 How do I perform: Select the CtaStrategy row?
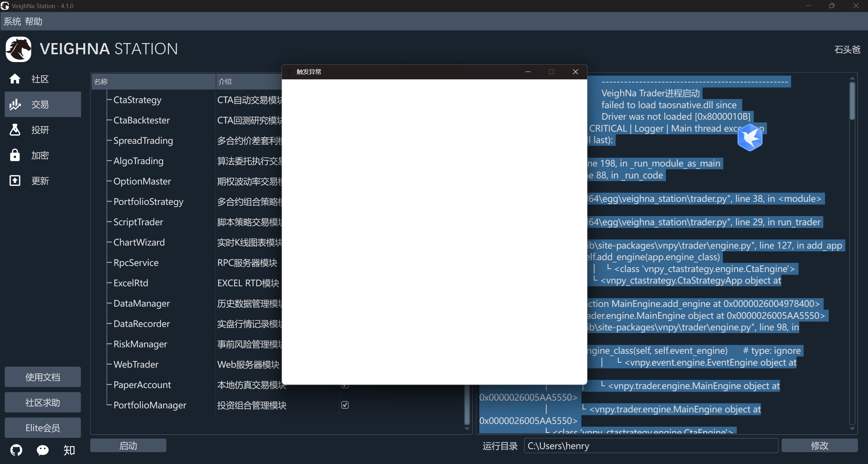coord(137,100)
